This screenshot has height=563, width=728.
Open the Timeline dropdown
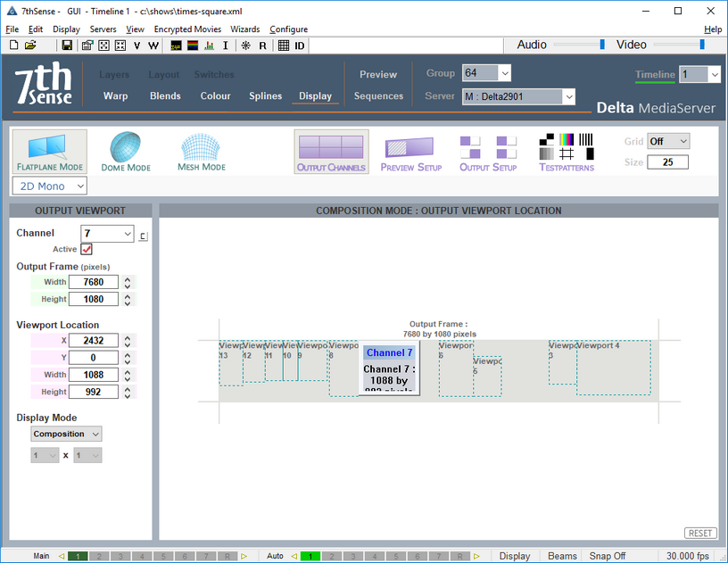pyautogui.click(x=700, y=74)
